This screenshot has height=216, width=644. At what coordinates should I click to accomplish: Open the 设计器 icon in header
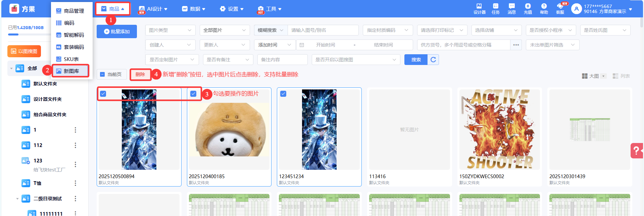point(479,9)
